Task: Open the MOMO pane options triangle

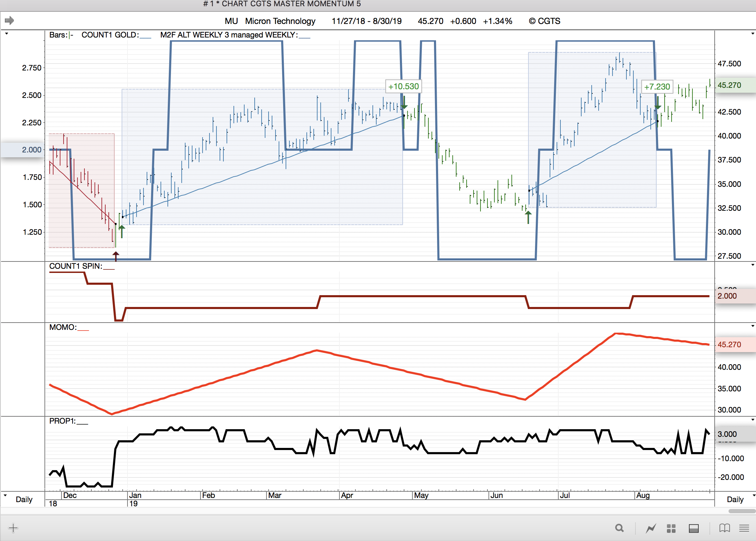Action: [x=753, y=326]
